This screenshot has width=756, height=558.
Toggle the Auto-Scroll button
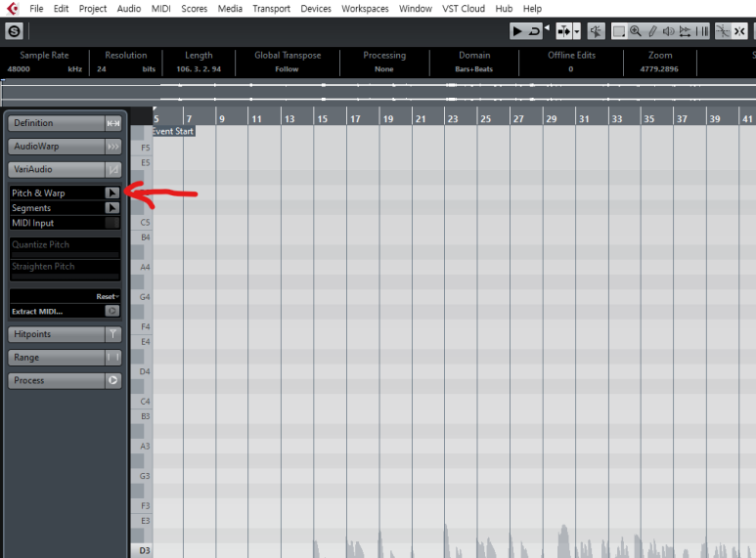[563, 31]
